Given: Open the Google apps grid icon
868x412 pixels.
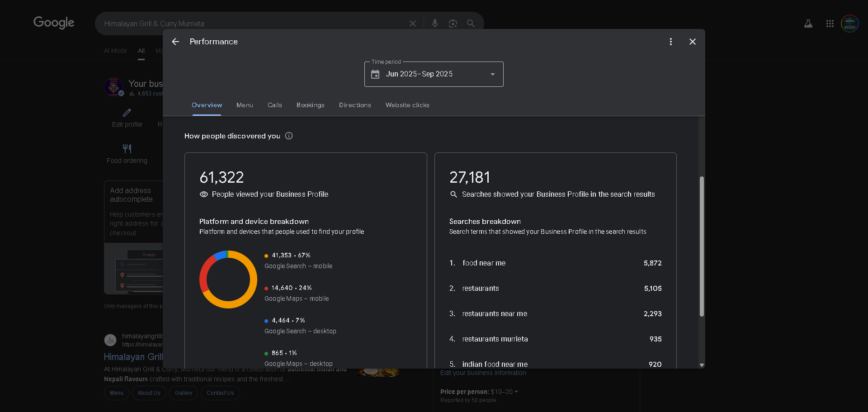Looking at the screenshot, I should tap(830, 24).
